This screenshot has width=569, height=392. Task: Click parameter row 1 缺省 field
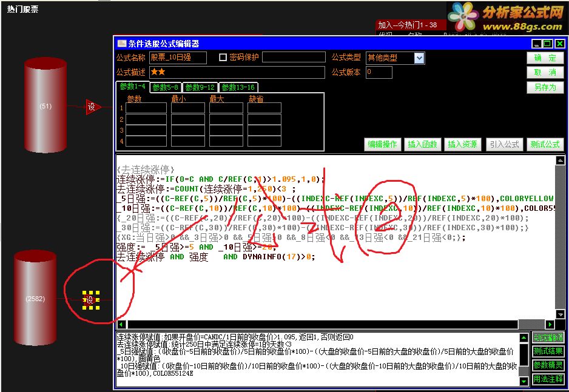pyautogui.click(x=264, y=108)
